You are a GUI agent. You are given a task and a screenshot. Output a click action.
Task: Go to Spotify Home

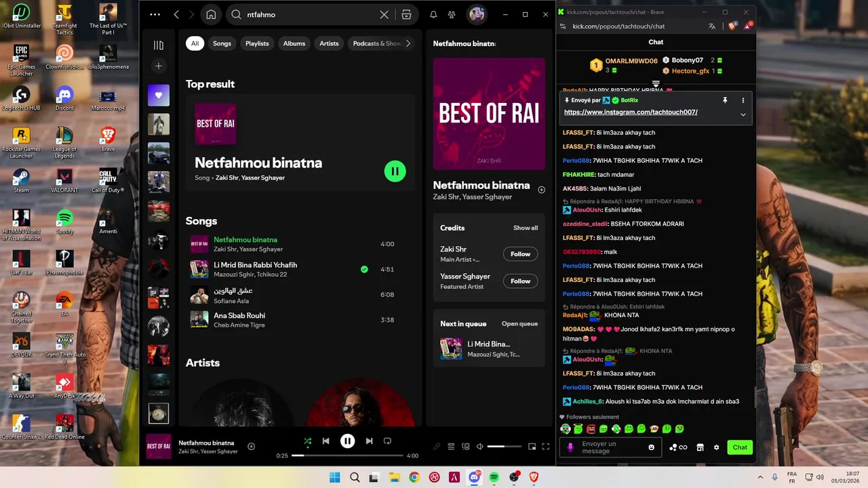(x=211, y=14)
